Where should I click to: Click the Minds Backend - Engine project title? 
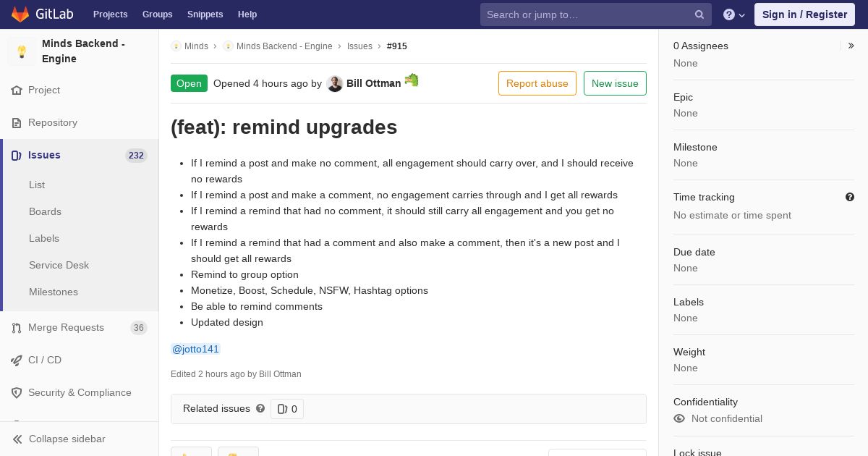point(83,51)
